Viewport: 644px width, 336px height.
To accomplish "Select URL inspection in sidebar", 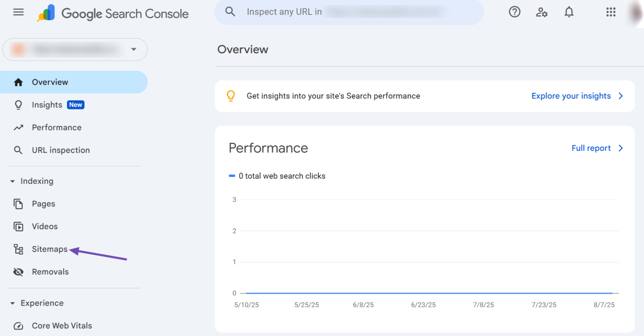I will 60,150.
